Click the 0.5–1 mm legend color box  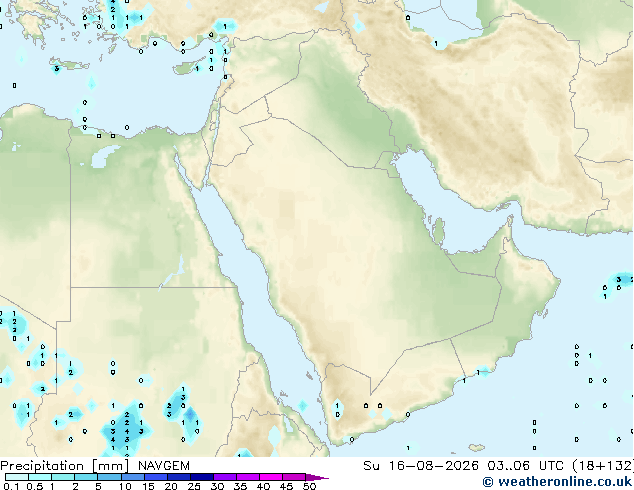pyautogui.click(x=40, y=477)
